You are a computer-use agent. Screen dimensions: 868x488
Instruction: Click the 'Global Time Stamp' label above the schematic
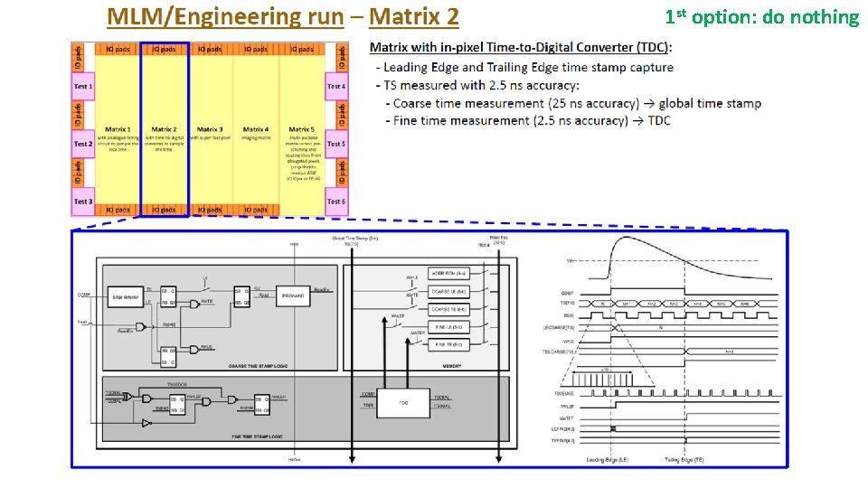[354, 239]
